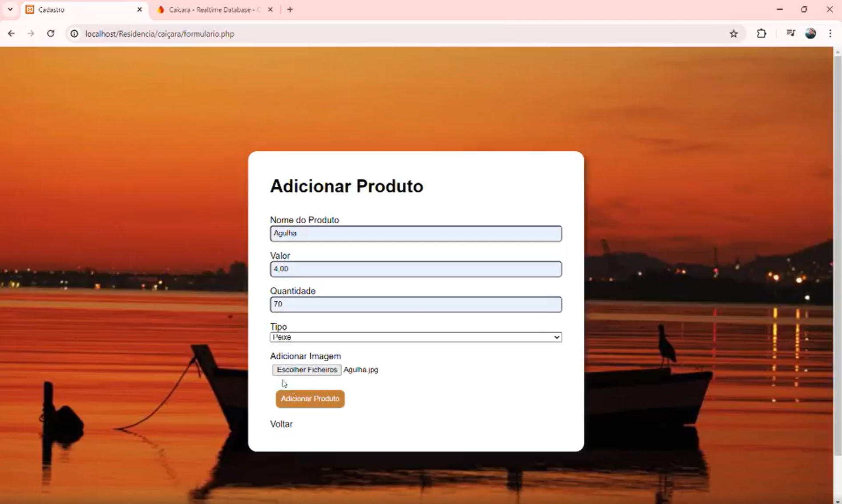This screenshot has width=842, height=504.
Task: Open the media control icon in toolbar
Action: (790, 34)
